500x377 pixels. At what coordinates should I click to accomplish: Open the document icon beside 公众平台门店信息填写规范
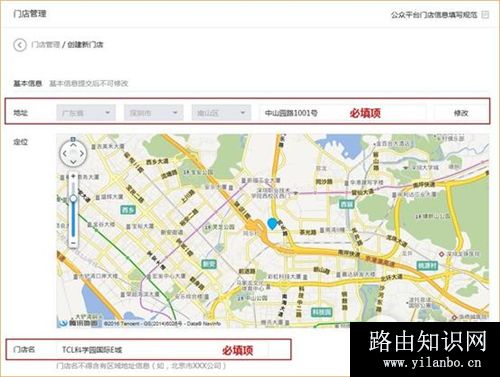[485, 15]
